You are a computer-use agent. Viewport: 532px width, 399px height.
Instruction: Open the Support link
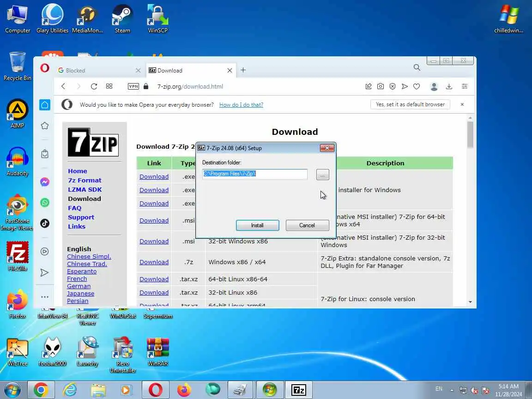pyautogui.click(x=81, y=217)
